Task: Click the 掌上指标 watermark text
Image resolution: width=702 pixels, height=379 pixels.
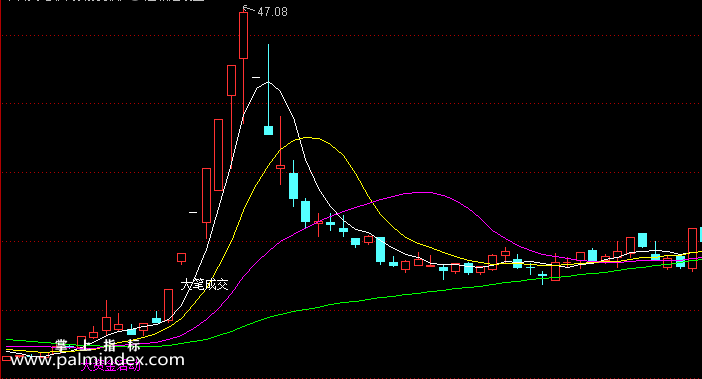Action: 97,345
